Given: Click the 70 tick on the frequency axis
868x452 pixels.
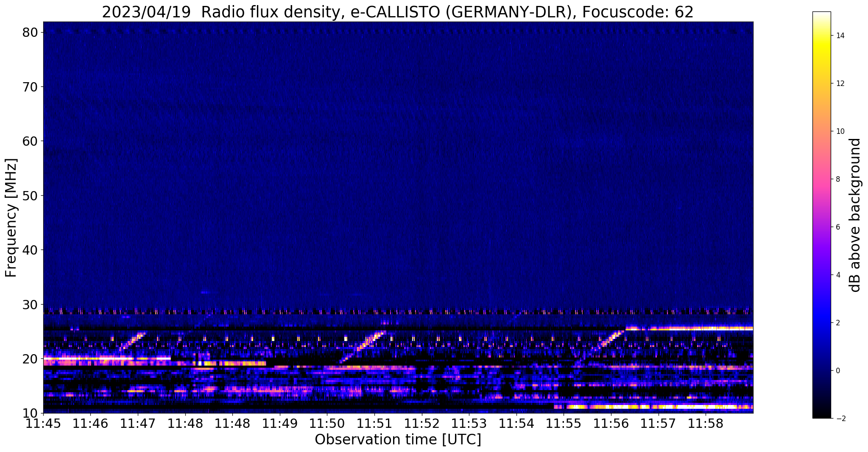Looking at the screenshot, I should (x=31, y=87).
